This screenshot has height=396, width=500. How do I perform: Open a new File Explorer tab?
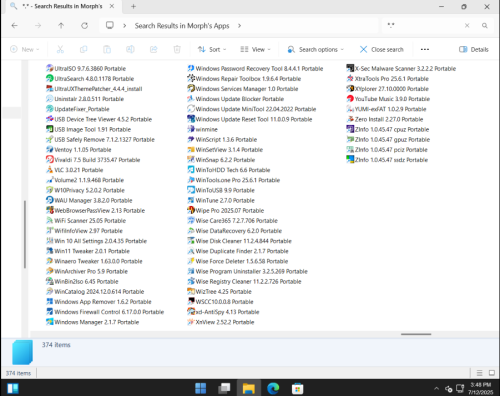[133, 6]
